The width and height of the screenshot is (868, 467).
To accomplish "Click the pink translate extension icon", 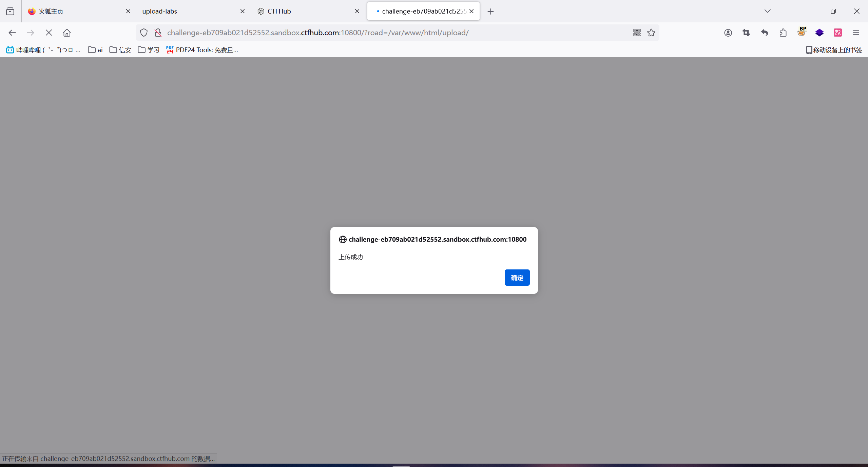I will tap(838, 33).
